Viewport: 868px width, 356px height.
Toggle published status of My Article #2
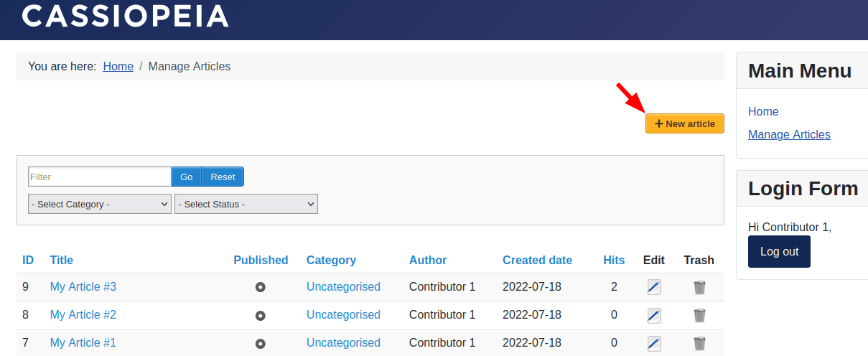[261, 315]
